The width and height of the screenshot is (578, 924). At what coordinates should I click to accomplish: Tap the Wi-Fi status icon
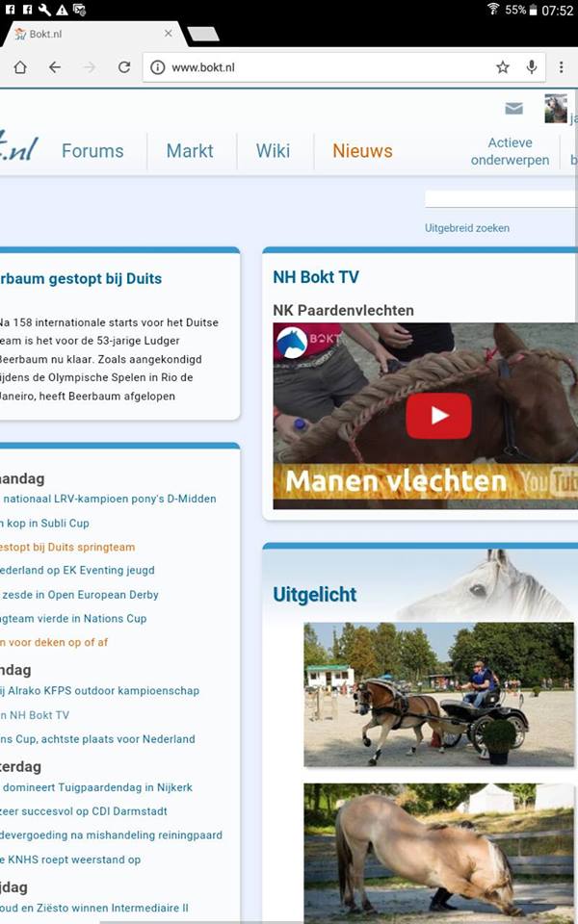pyautogui.click(x=493, y=9)
